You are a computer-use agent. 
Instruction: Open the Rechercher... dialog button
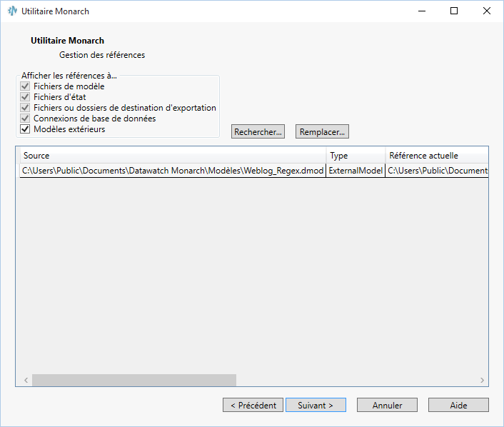[258, 131]
